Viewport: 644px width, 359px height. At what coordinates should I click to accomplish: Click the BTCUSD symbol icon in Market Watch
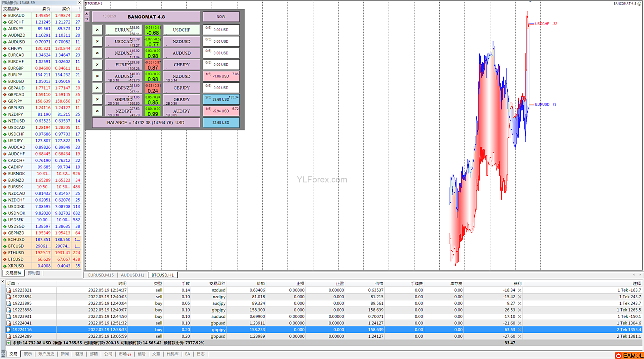coord(5,246)
